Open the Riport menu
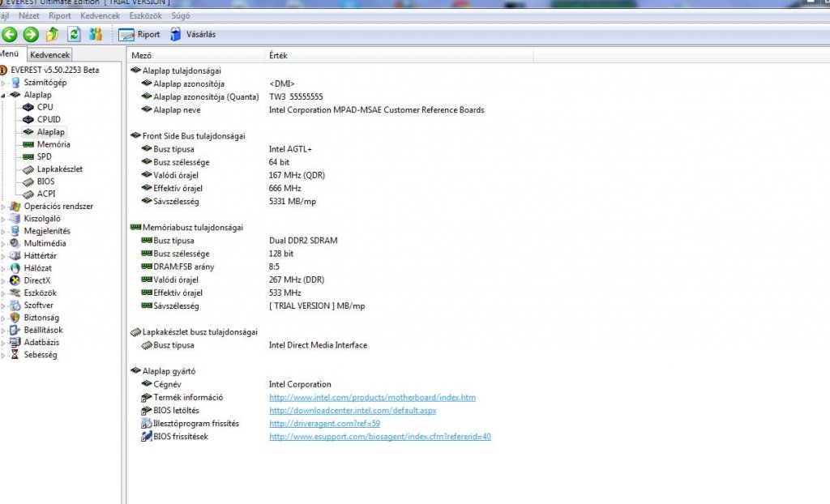 pos(60,16)
